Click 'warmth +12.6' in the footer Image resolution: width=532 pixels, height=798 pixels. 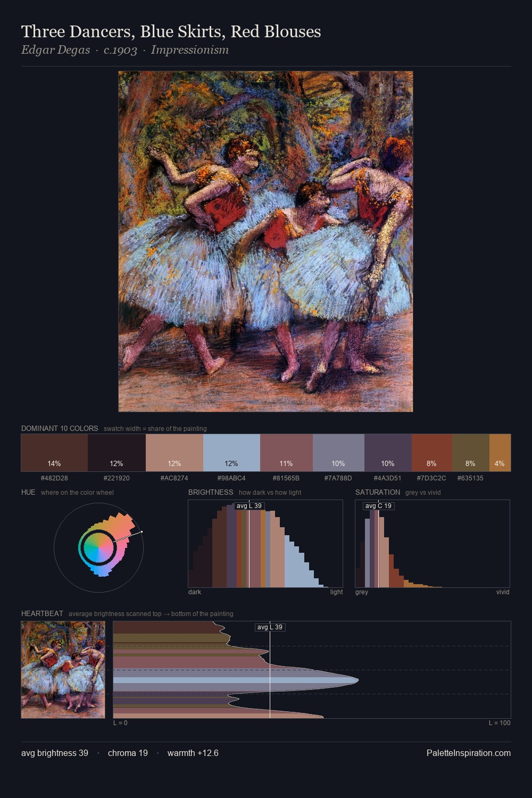point(193,753)
